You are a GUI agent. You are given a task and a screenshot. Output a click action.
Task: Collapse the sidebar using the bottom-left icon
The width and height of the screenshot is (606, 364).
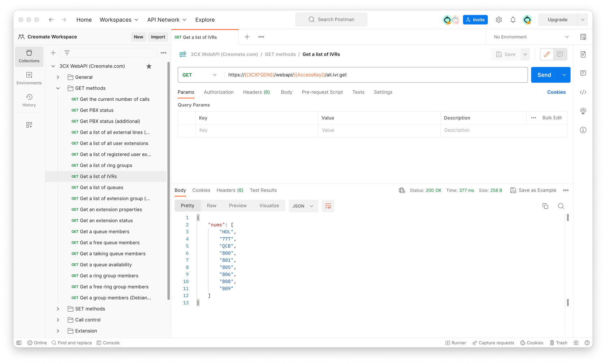tap(19, 343)
